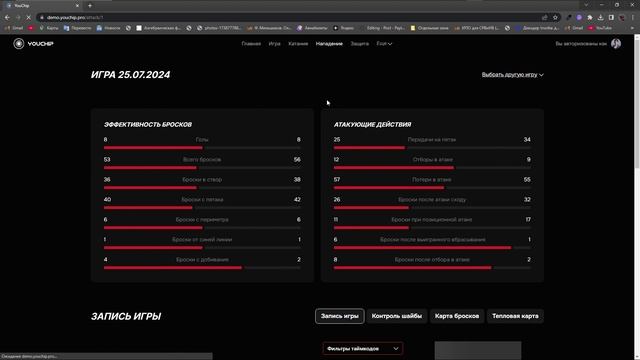
Task: Close the YouChip browser tab
Action: (77, 6)
